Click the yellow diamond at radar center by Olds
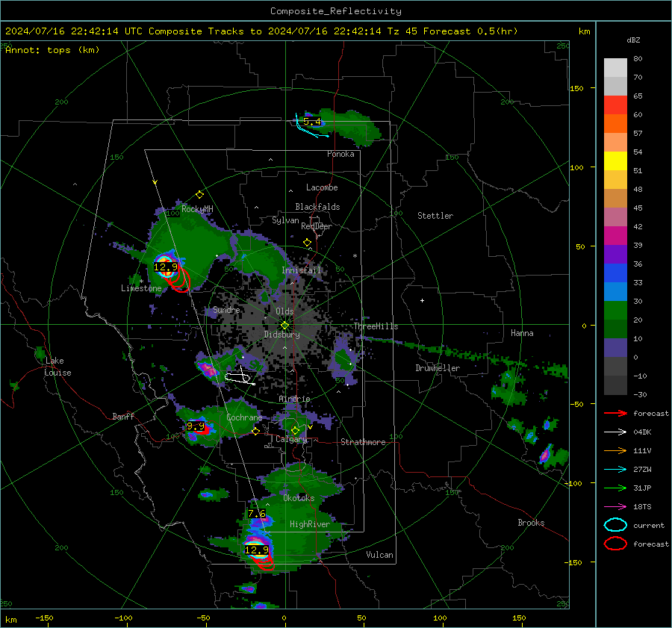The height and width of the screenshot is (628, 672). [284, 326]
